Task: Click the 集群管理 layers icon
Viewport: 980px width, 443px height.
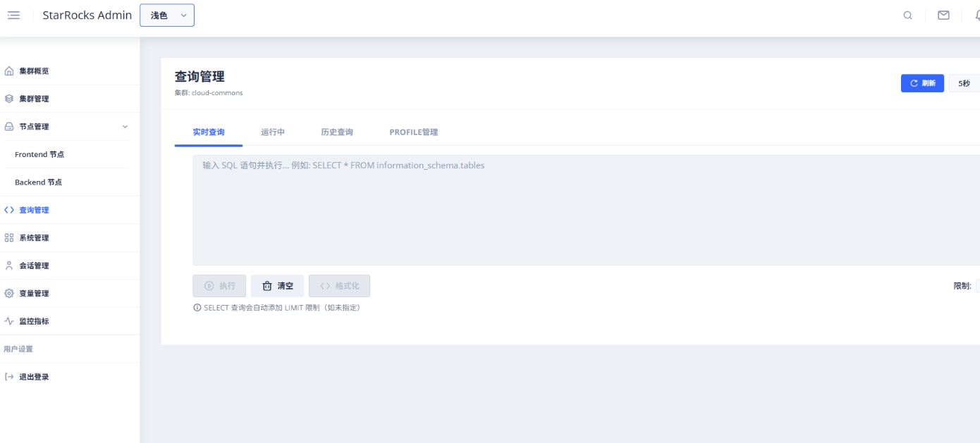Action: click(x=9, y=99)
